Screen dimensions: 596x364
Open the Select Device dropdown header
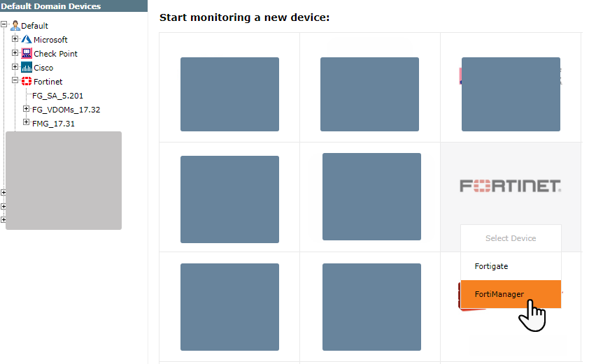click(511, 238)
